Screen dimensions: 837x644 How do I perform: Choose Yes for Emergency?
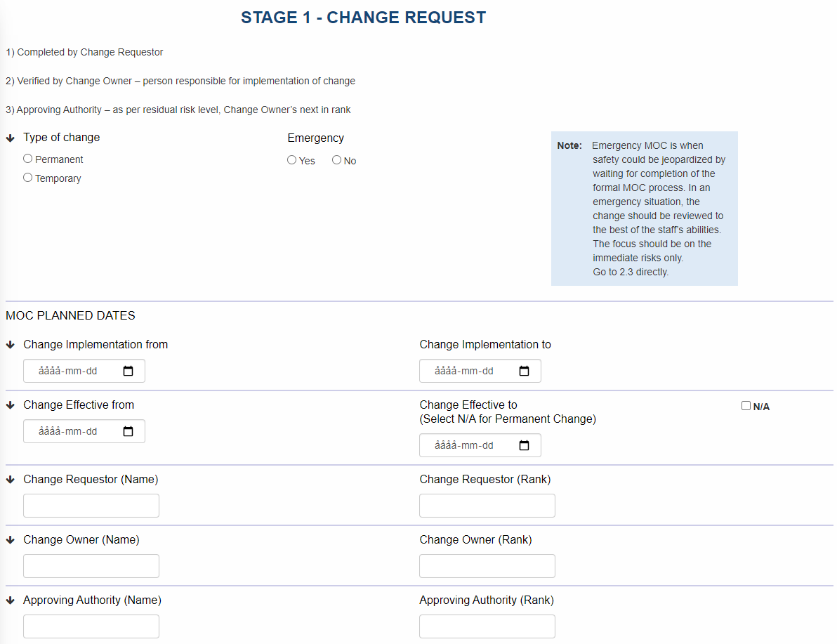pos(292,160)
